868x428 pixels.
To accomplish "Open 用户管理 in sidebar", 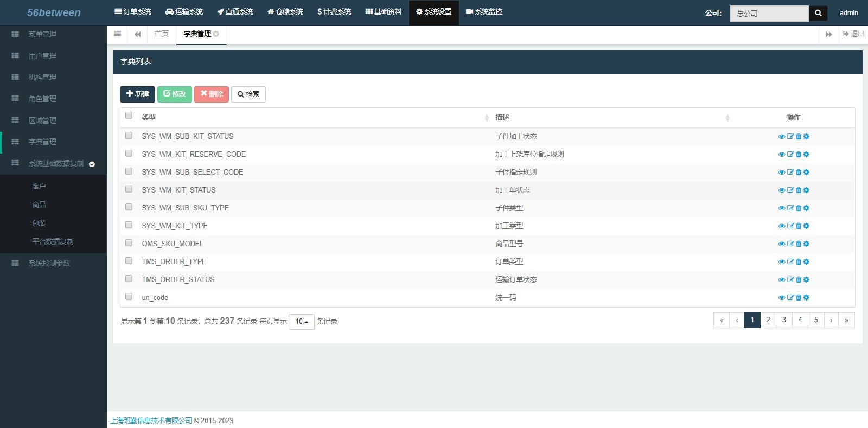I will pyautogui.click(x=42, y=56).
